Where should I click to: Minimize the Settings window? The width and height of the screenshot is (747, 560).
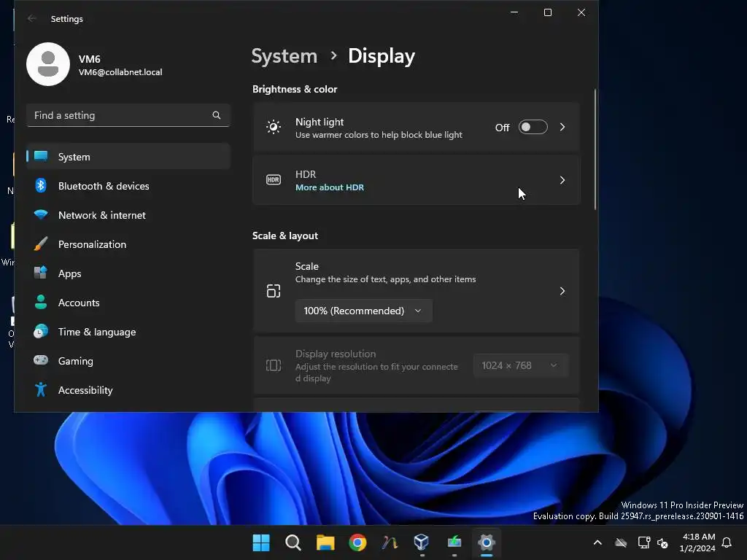click(514, 12)
